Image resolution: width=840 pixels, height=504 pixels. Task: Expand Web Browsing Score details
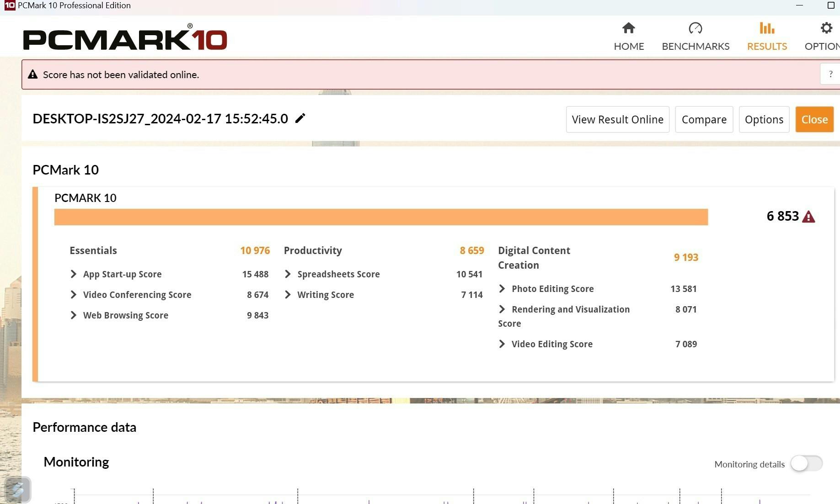pos(73,315)
